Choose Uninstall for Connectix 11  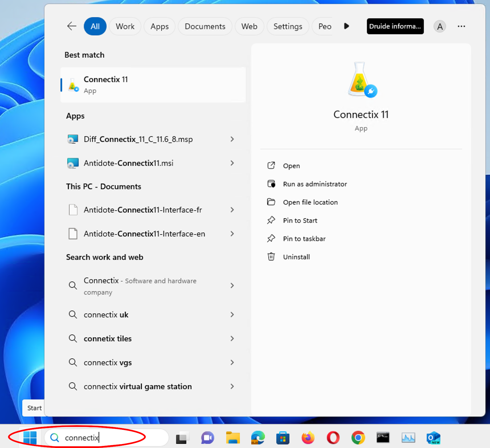click(296, 257)
